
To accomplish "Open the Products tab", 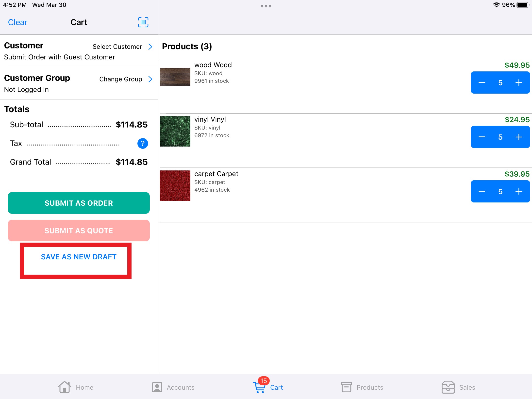I will click(x=362, y=387).
